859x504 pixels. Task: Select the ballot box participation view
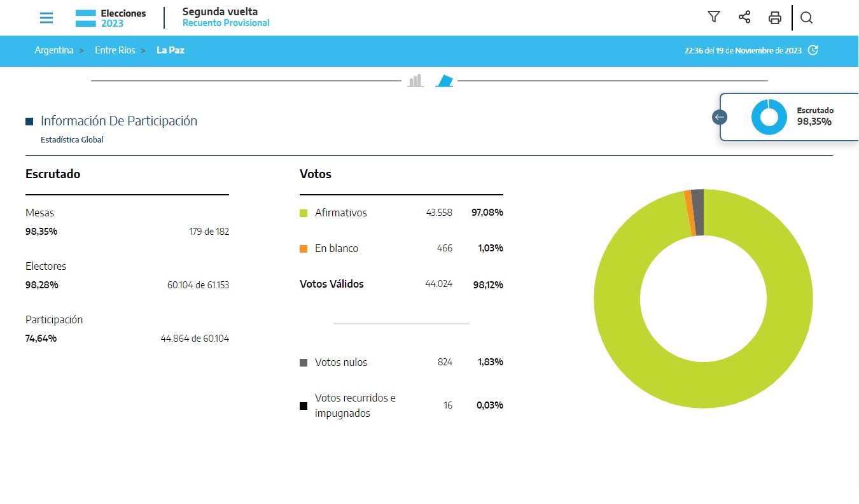click(x=444, y=81)
